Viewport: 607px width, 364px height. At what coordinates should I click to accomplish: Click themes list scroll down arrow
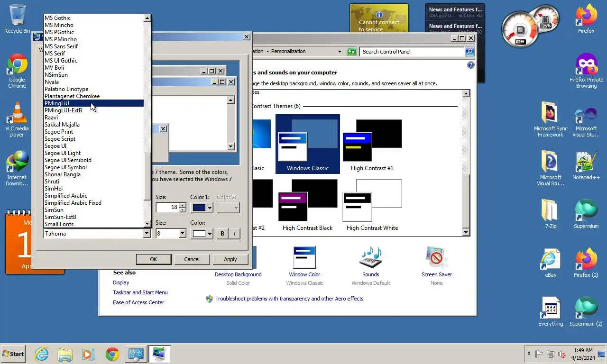pyautogui.click(x=466, y=232)
